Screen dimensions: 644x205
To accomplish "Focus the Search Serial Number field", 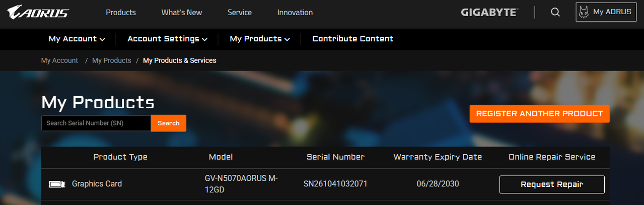I will (x=96, y=123).
